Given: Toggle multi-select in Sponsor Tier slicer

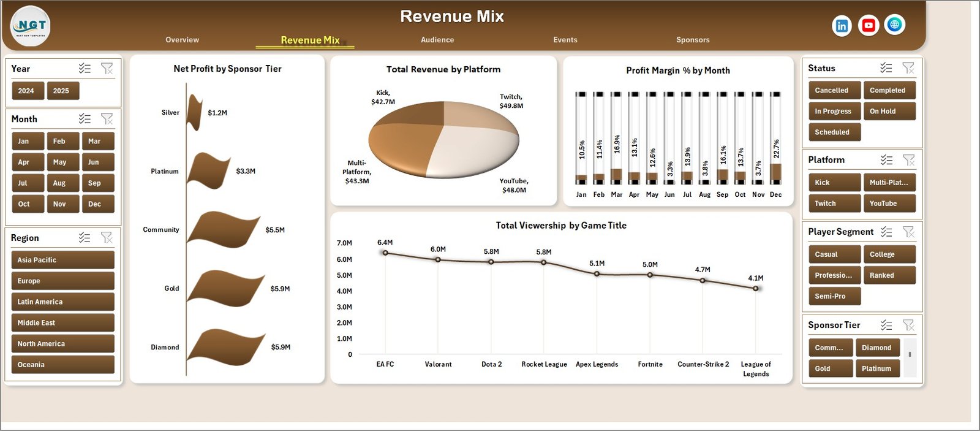Looking at the screenshot, I should 886,326.
